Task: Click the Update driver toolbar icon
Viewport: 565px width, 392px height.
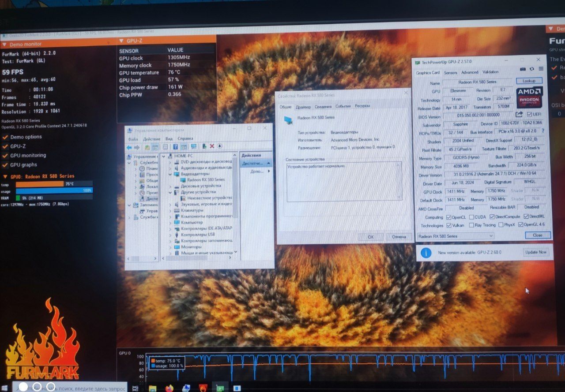Action: (x=204, y=146)
